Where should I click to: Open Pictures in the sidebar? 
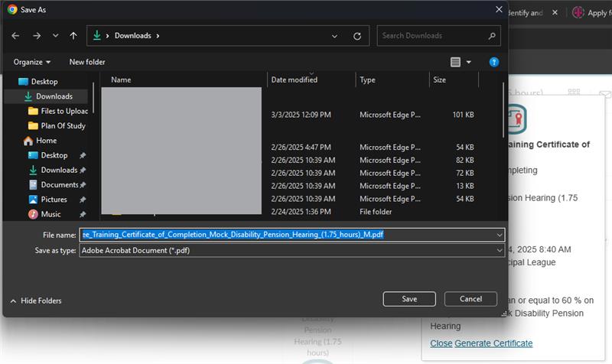click(54, 200)
